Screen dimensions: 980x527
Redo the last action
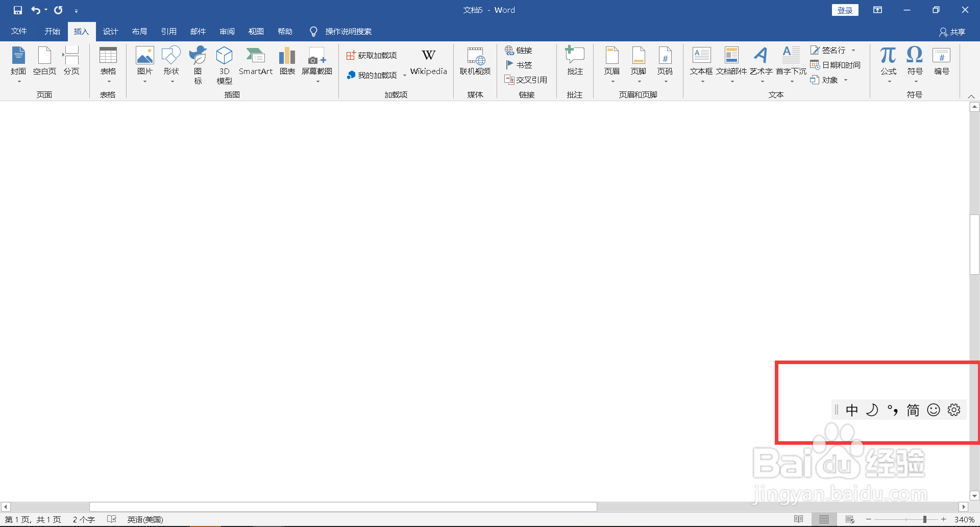(x=59, y=10)
